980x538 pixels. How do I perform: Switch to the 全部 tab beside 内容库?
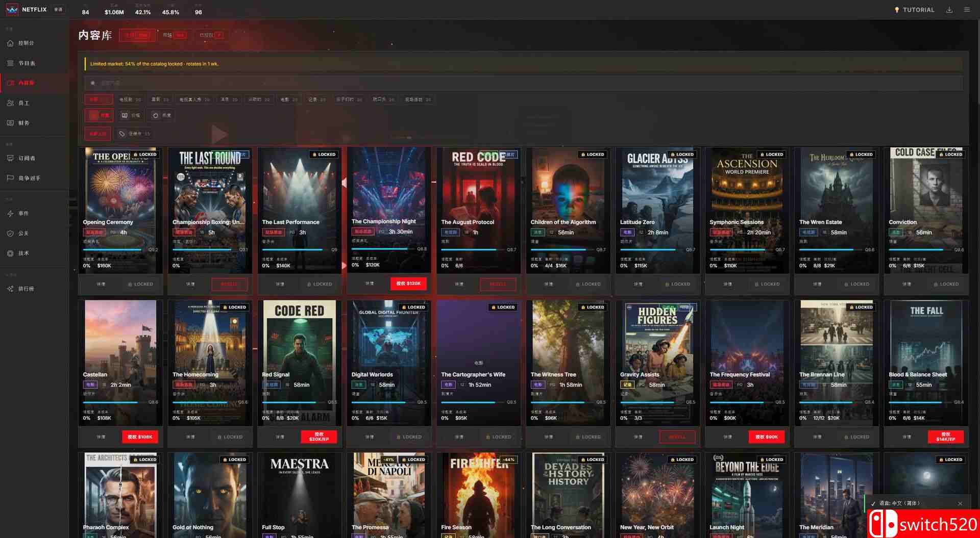137,35
